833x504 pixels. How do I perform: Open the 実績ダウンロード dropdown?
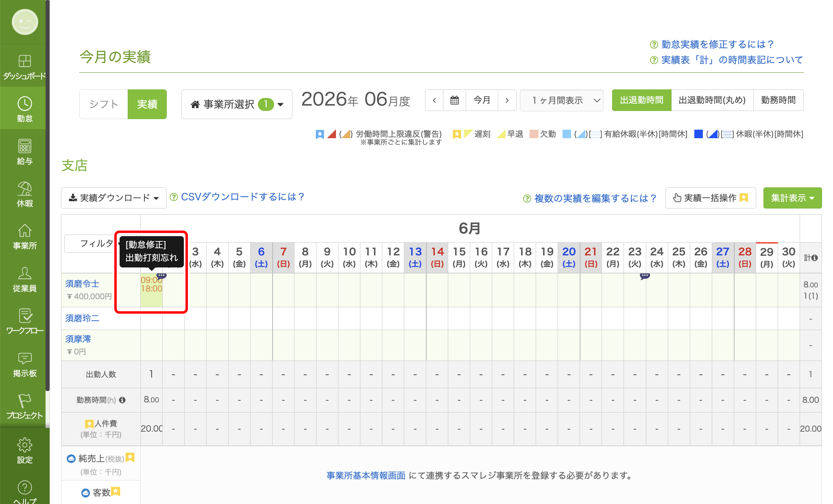point(114,198)
